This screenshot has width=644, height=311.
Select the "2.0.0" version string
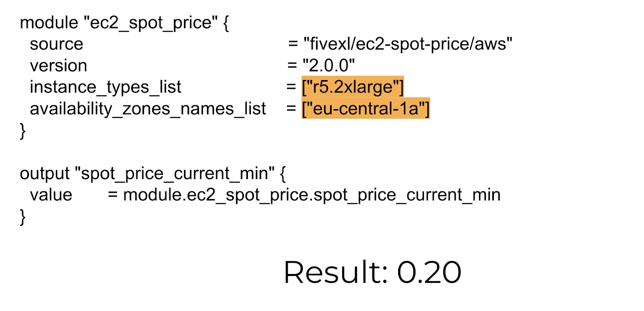328,66
